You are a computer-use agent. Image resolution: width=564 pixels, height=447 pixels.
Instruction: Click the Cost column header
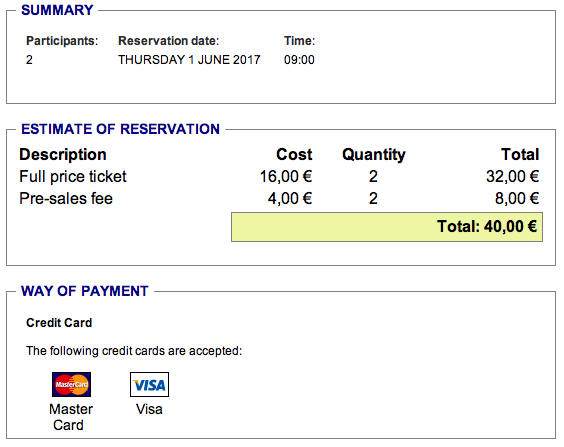pyautogui.click(x=294, y=155)
